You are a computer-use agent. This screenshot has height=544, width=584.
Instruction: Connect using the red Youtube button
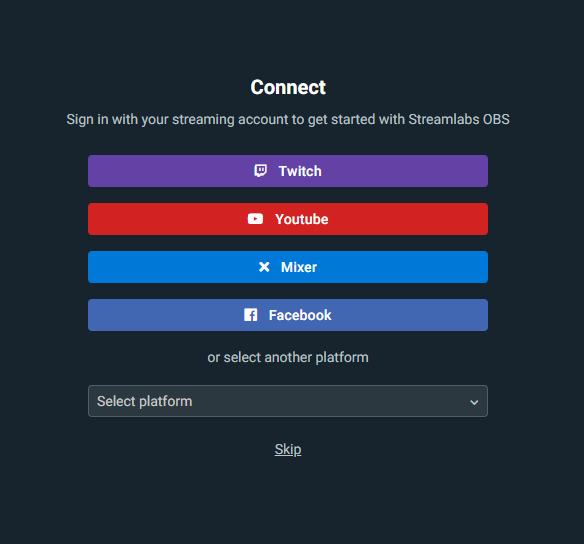tap(288, 219)
